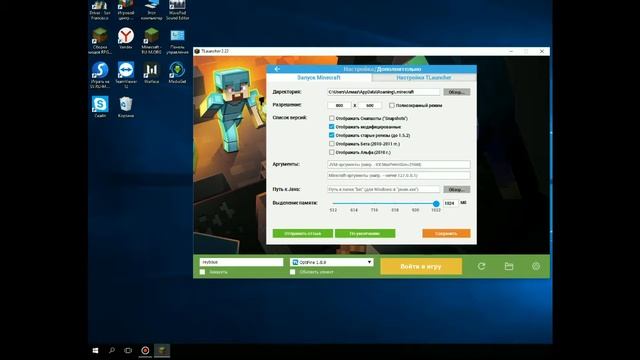Viewport: 640px width, 360px height.
Task: Click the memory value field showing 1024
Action: (451, 203)
